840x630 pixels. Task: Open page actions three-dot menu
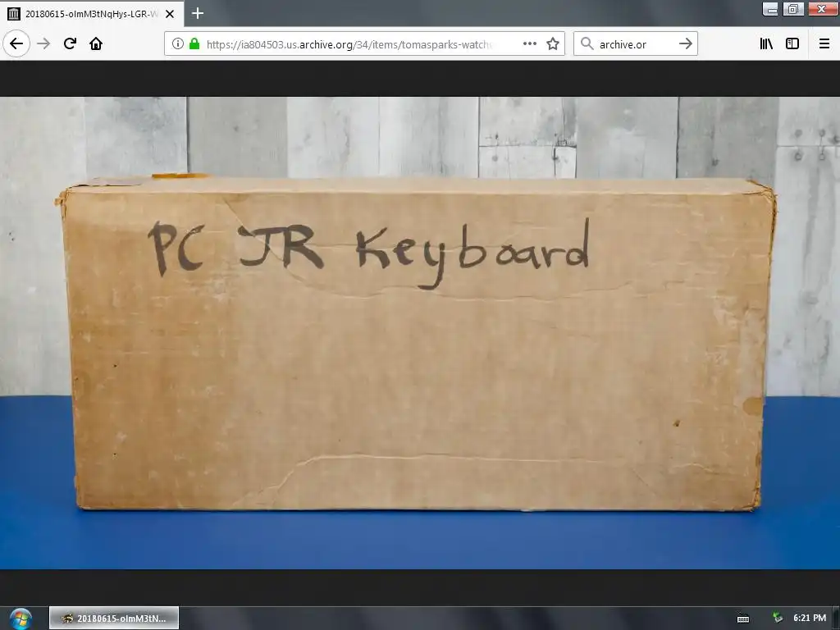530,44
